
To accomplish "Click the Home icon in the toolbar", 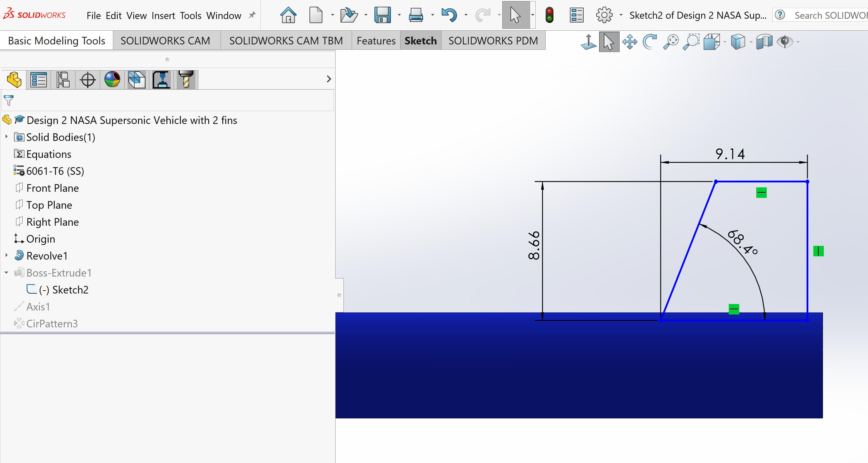I will [x=288, y=15].
